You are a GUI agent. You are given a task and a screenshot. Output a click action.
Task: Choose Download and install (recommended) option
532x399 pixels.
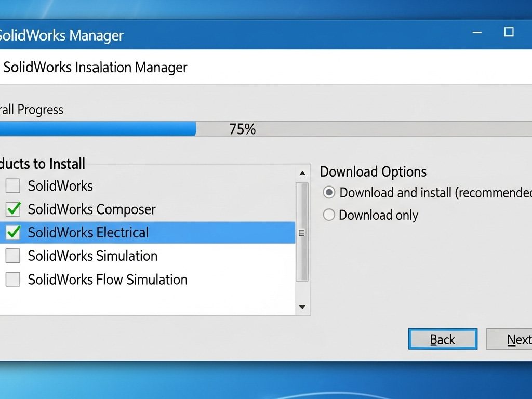329,193
